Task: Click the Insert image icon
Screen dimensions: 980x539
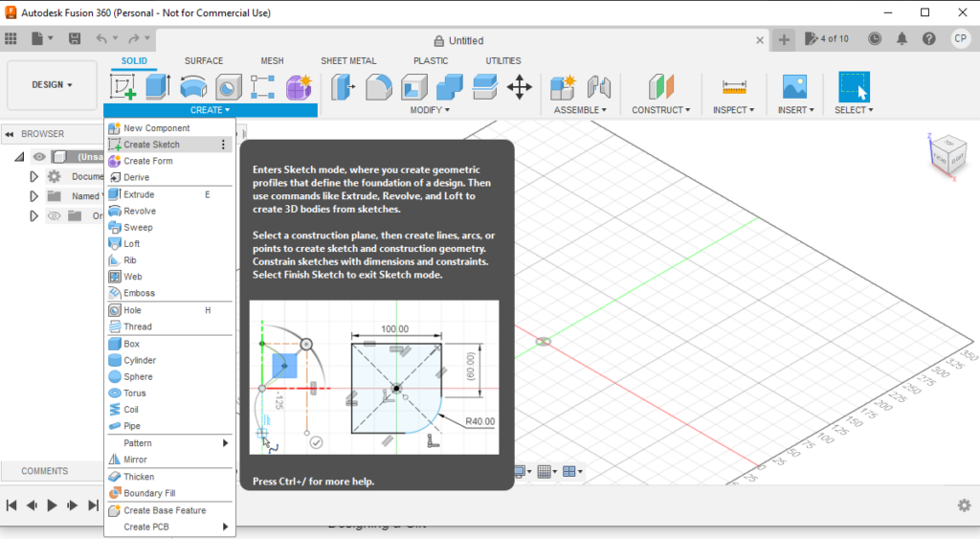Action: (794, 88)
